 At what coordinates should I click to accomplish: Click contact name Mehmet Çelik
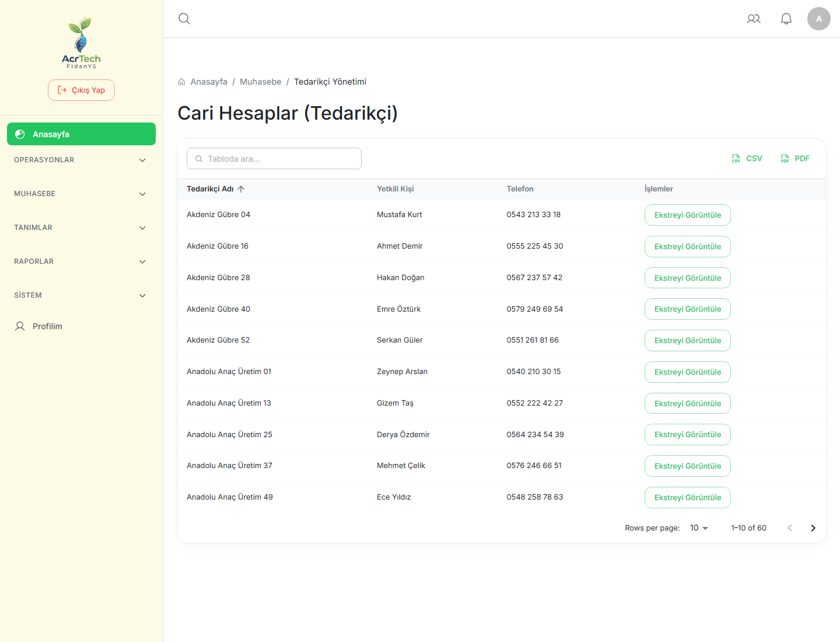401,466
